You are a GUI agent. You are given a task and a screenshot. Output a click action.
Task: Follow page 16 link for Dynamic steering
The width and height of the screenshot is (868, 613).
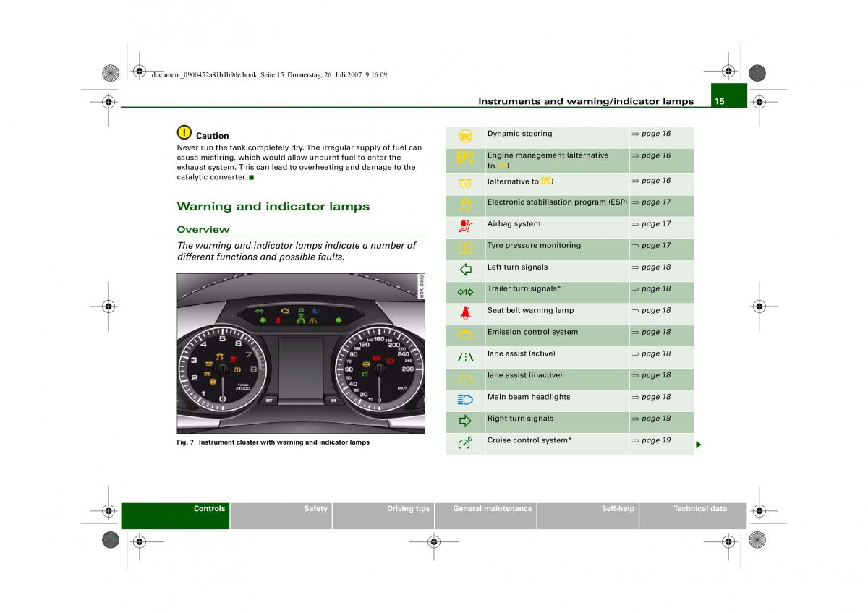click(651, 134)
